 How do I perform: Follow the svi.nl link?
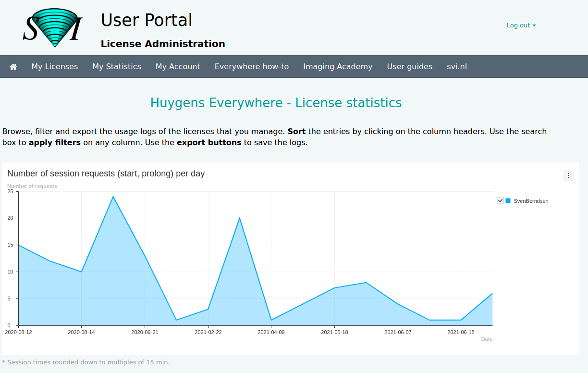pos(457,67)
